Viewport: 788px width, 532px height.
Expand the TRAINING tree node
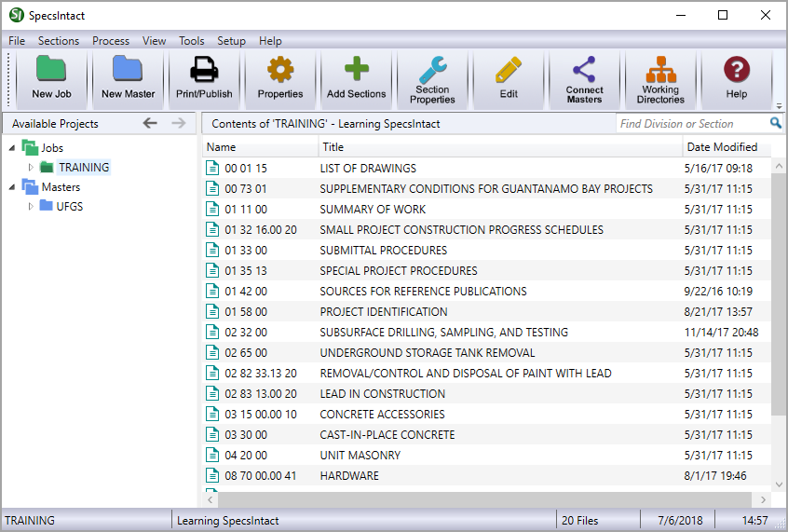(31, 167)
